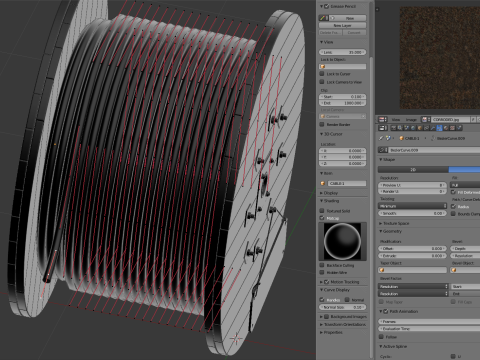Collapse the Geometry panel
The image size is (480, 360).
pyautogui.click(x=381, y=231)
